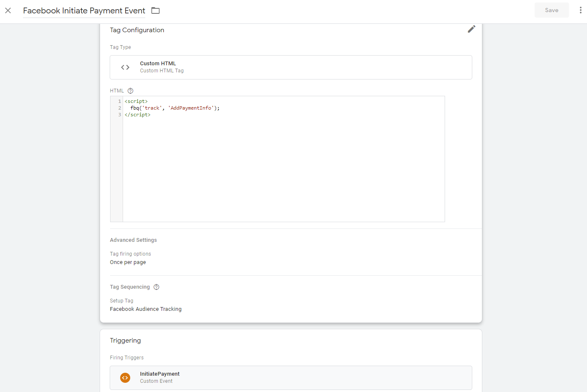Click the Once per page firing option

[128, 262]
